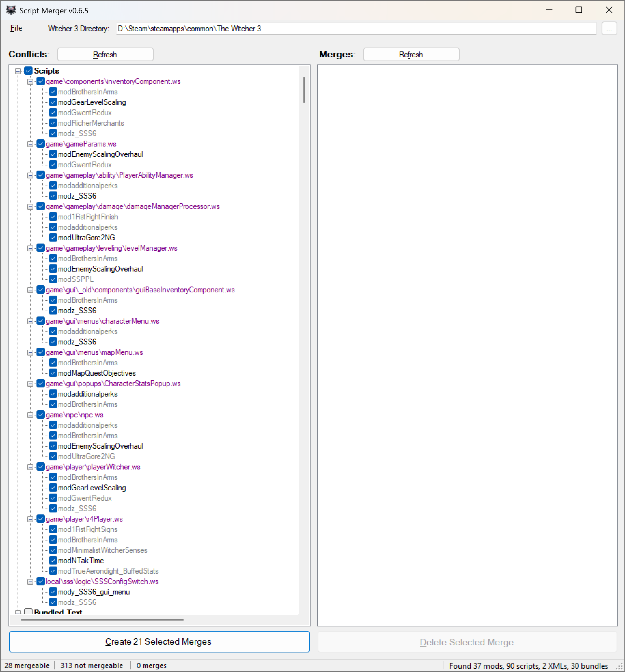Image resolution: width=625 pixels, height=672 pixels.
Task: Uncheck modNTakTime under r4Player.ws
Action: [53, 560]
